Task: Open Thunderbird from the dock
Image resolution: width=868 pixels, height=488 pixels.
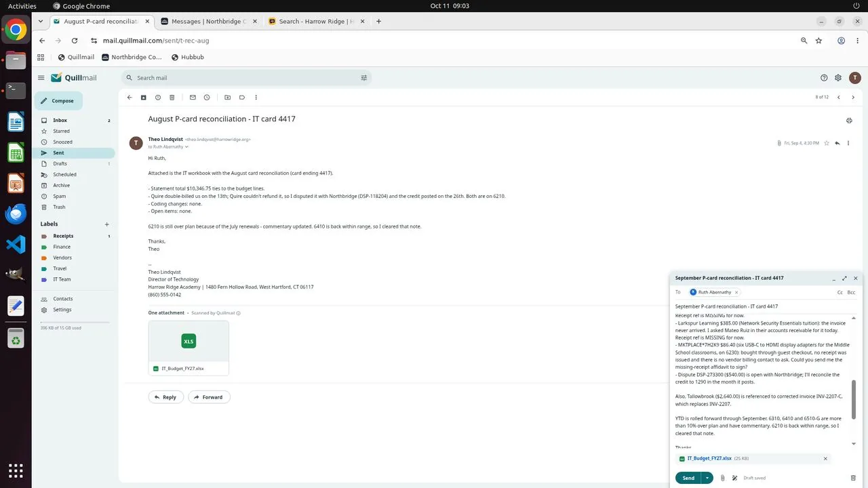Action: coord(16,213)
